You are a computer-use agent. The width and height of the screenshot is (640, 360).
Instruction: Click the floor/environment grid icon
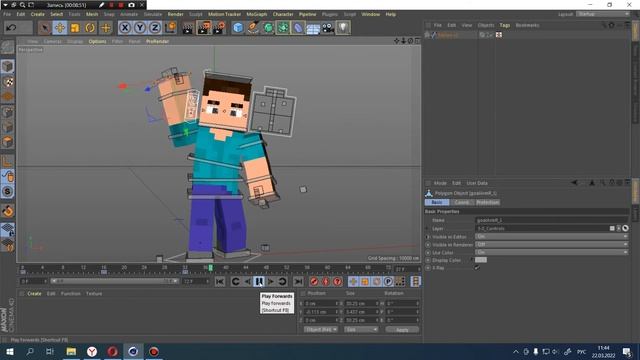[313, 28]
